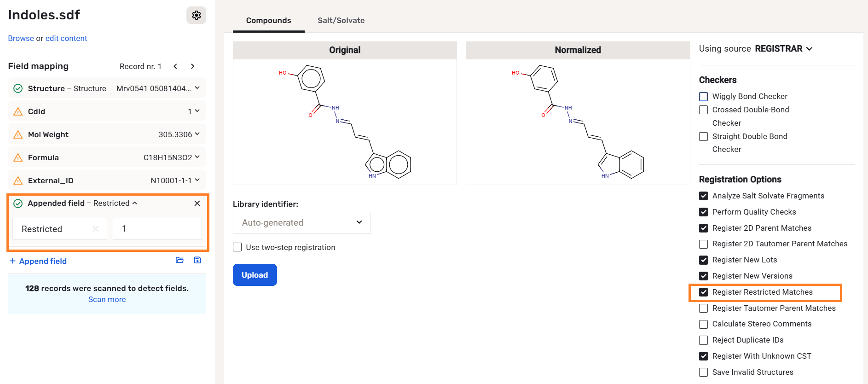Click the CdId warning triangle icon

click(18, 111)
